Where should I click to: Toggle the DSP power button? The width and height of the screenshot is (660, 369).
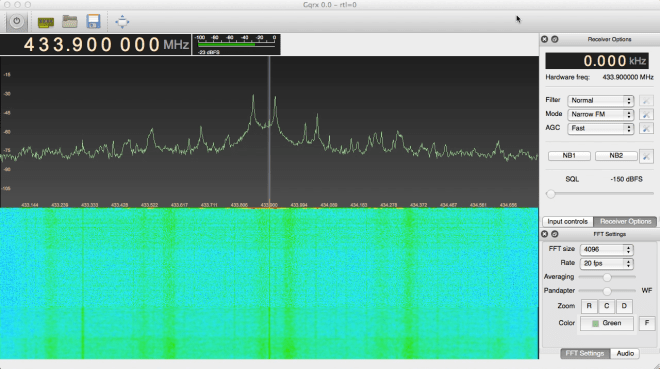pos(16,21)
